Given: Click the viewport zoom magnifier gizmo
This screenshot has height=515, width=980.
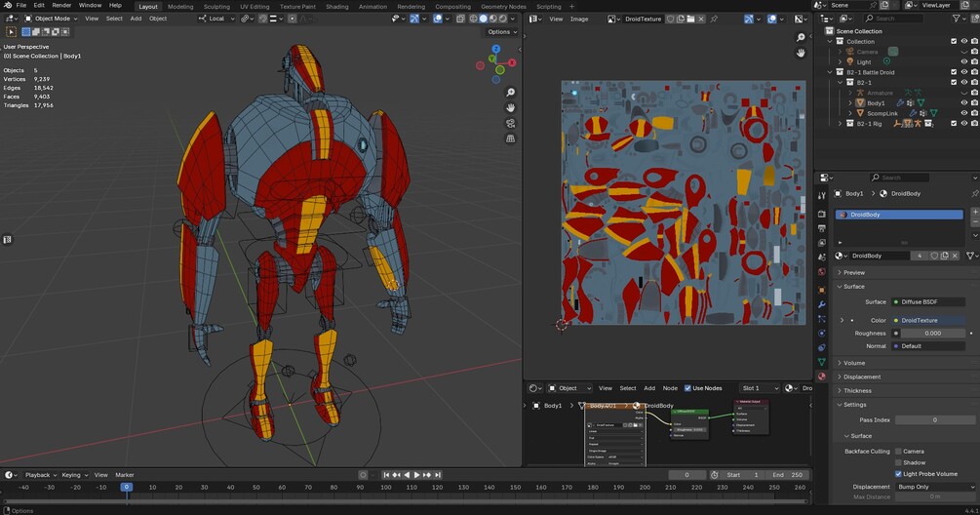Looking at the screenshot, I should coord(511,93).
